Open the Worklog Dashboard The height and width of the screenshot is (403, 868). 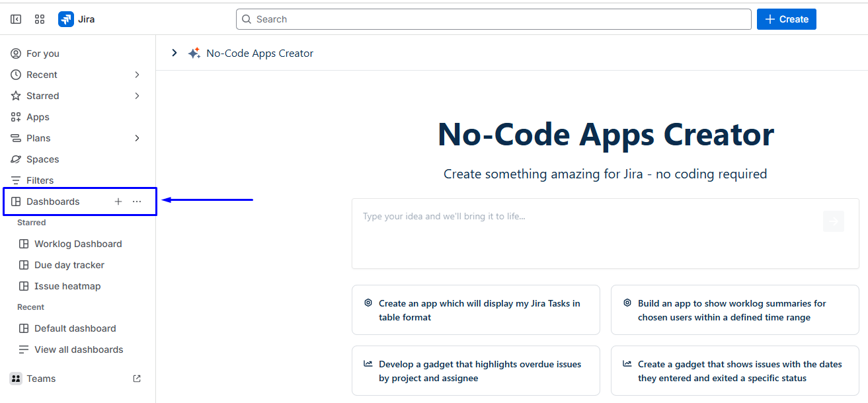tap(78, 244)
